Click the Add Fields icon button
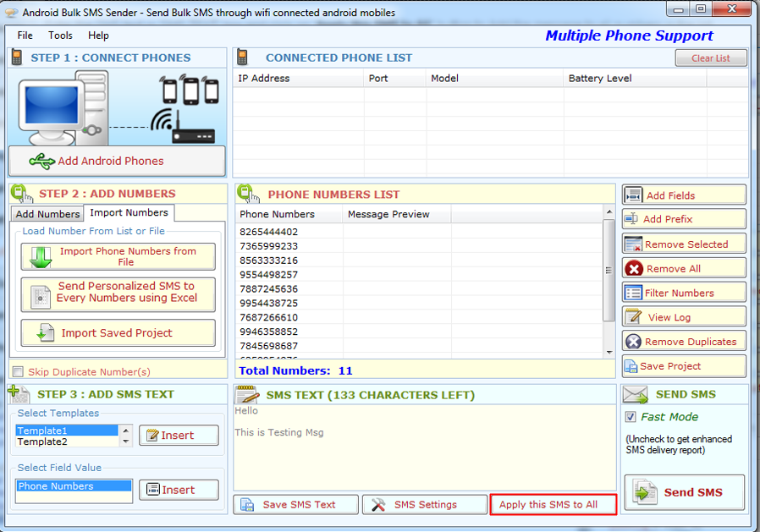 [x=633, y=195]
